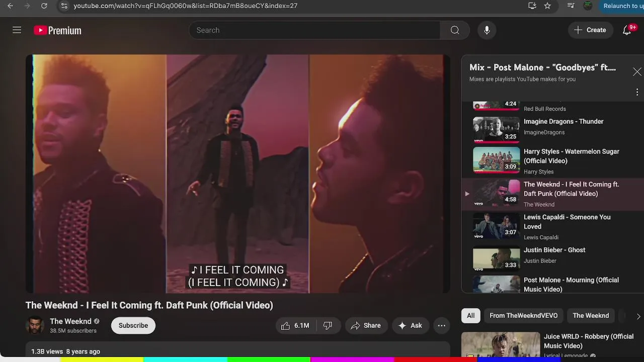The image size is (644, 362).
Task: Click Juice WRLD Robbery thumbnail
Action: (x=501, y=345)
